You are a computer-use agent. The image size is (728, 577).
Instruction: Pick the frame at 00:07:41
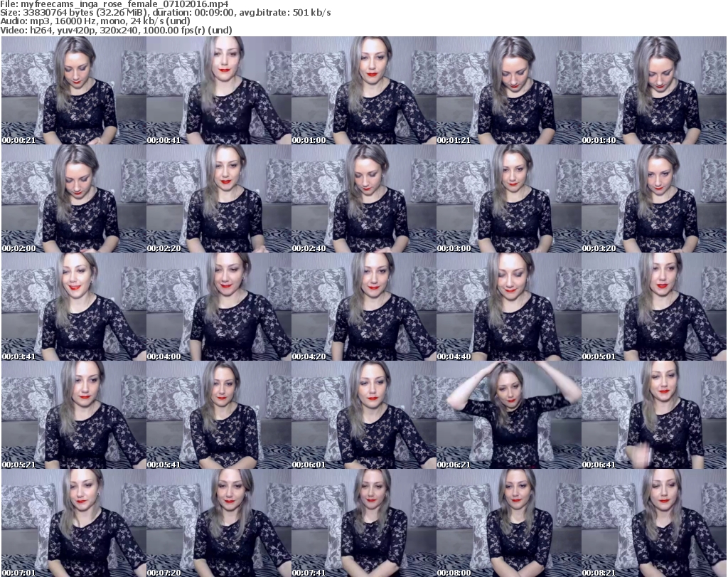[x=363, y=523]
